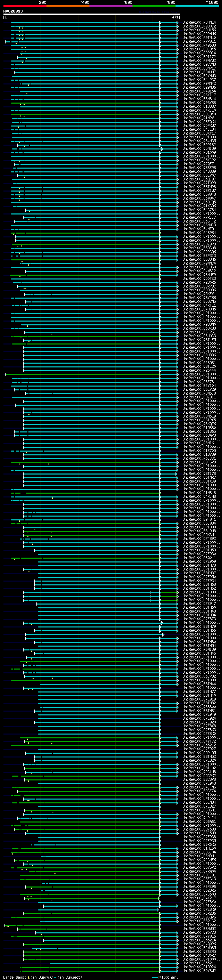This screenshot has width=222, height=980.
Task: Select hit label UniRef100_B4LRC7
Action: tap(199, 80)
